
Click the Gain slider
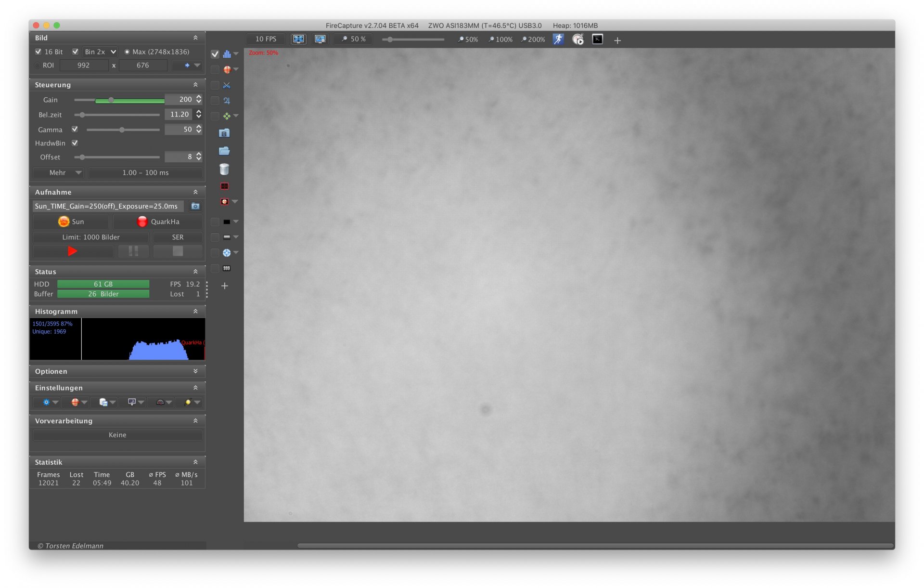tap(119, 100)
